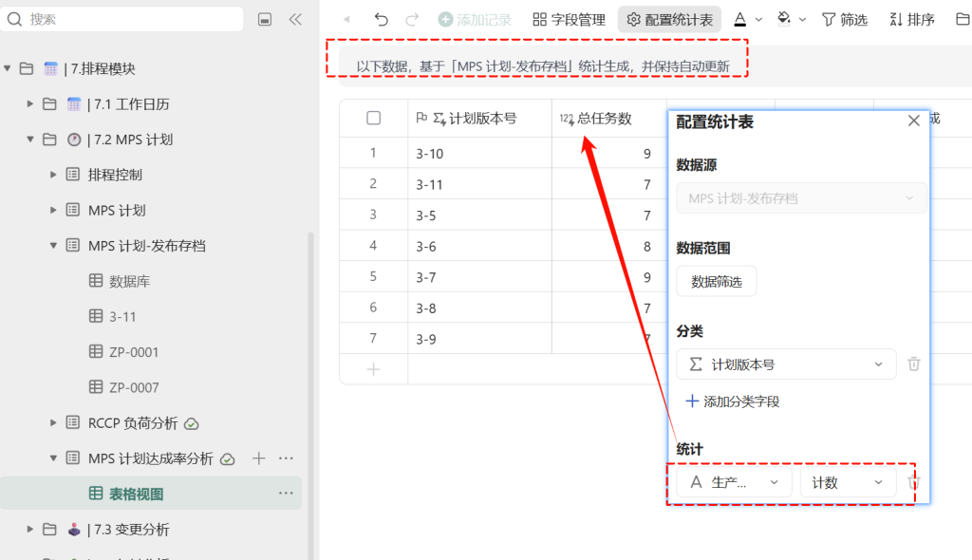Image resolution: width=972 pixels, height=560 pixels.
Task: Add view with plus next to MPS 计划达成率分析
Action: pos(259,458)
